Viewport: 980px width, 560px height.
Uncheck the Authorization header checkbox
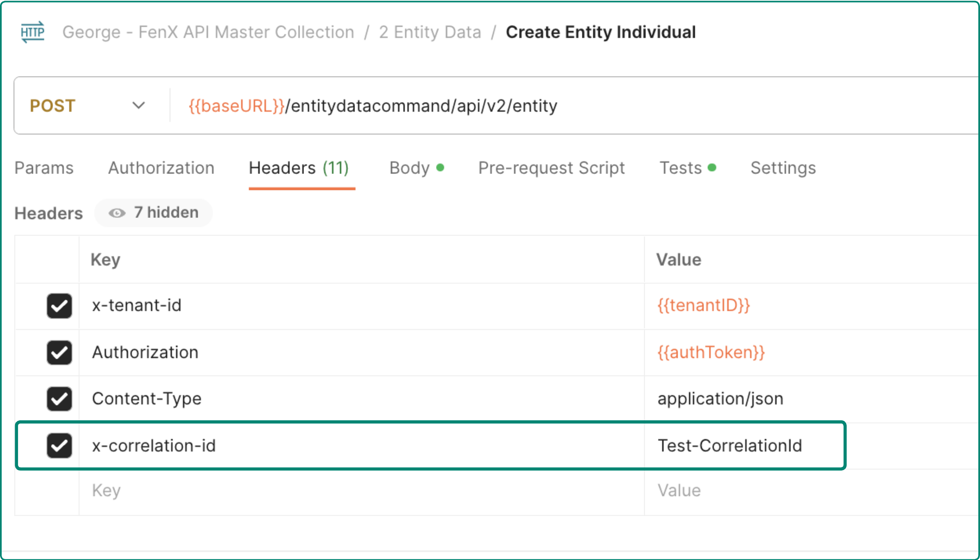(x=59, y=353)
